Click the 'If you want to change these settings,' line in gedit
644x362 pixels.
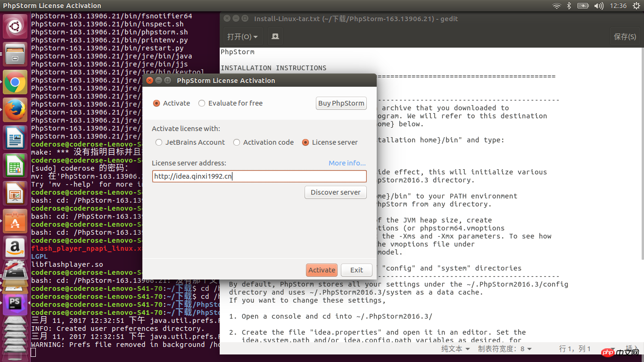307,300
